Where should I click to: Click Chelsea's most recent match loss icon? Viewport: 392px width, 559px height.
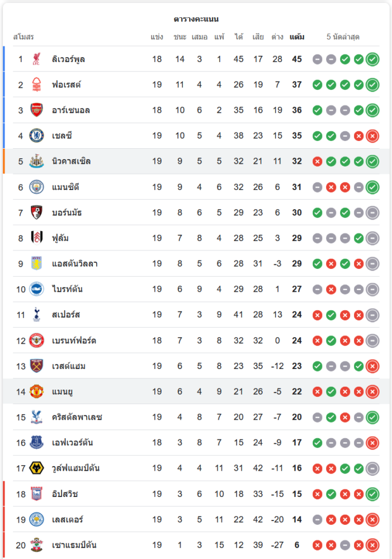pos(372,136)
